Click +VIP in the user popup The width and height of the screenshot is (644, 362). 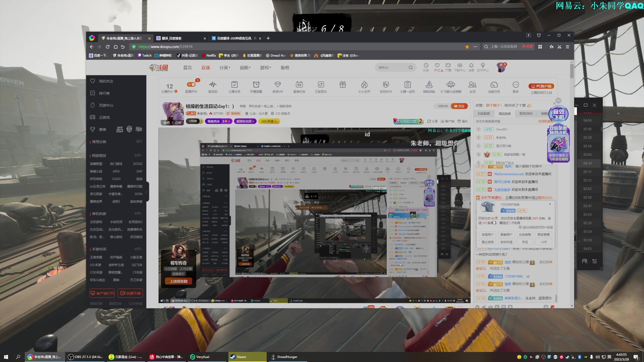(543, 242)
